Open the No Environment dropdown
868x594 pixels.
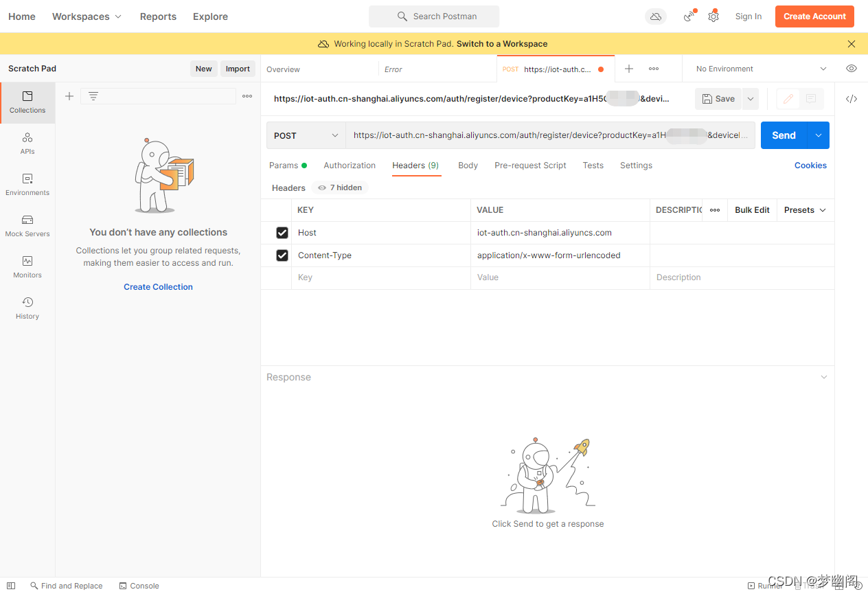tap(761, 69)
